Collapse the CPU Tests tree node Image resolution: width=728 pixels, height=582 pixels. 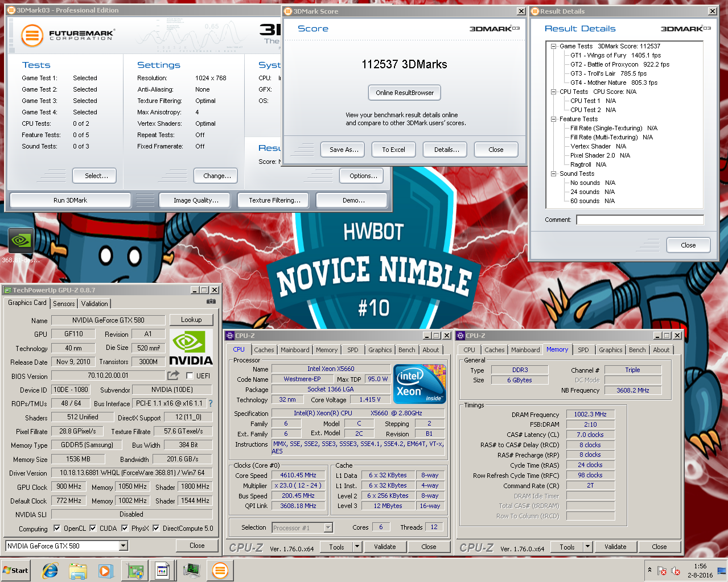point(554,92)
